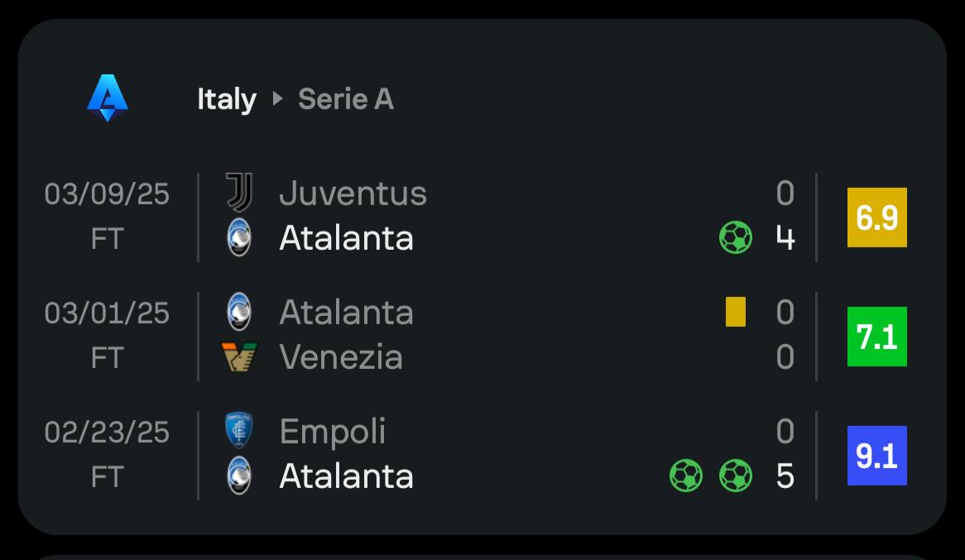Image resolution: width=965 pixels, height=560 pixels.
Task: Click Atalanta crest in Venezia match
Action: click(x=239, y=312)
